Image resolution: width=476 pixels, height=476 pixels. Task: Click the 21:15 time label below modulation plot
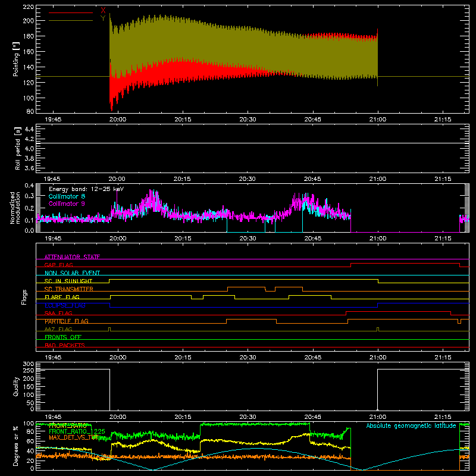coord(443,239)
